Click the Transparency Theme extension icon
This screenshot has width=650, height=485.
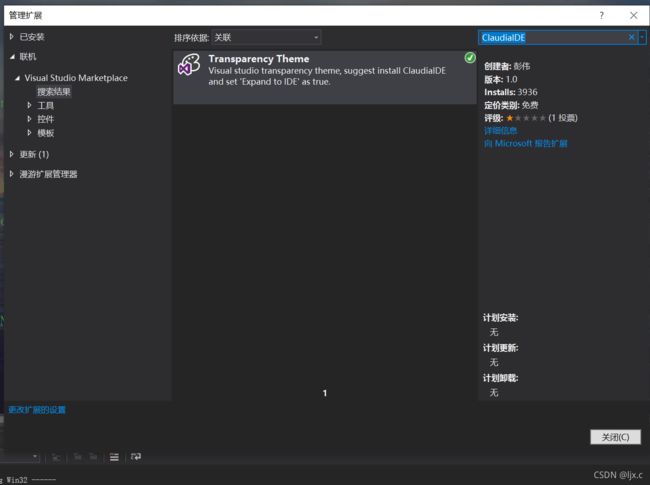tap(189, 66)
